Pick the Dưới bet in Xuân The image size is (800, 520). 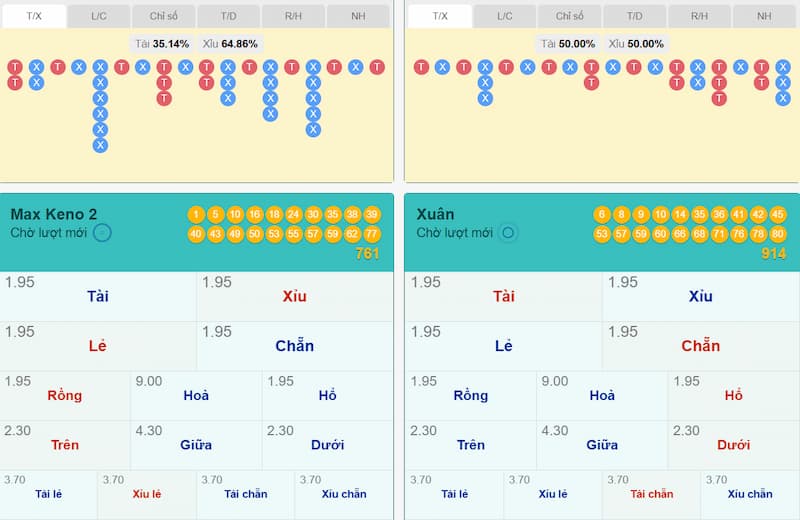coord(733,444)
